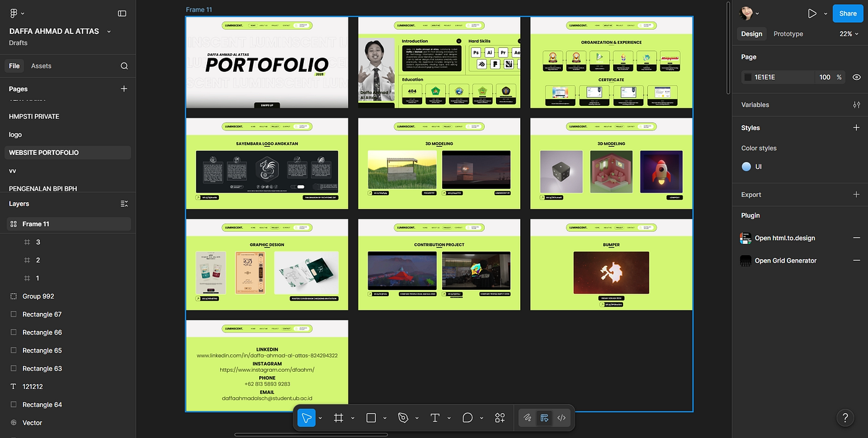The width and height of the screenshot is (868, 438).
Task: Switch to the File tab
Action: click(14, 66)
